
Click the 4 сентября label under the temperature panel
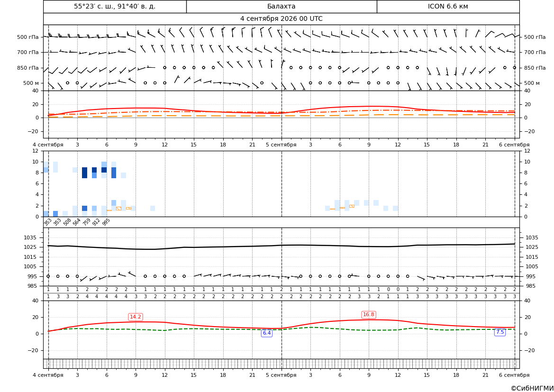[48, 145]
